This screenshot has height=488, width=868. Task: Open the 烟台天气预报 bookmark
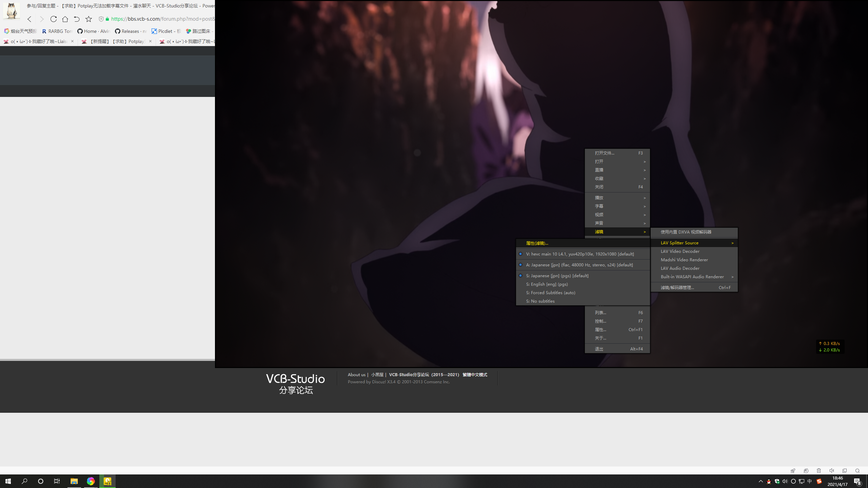tap(20, 31)
